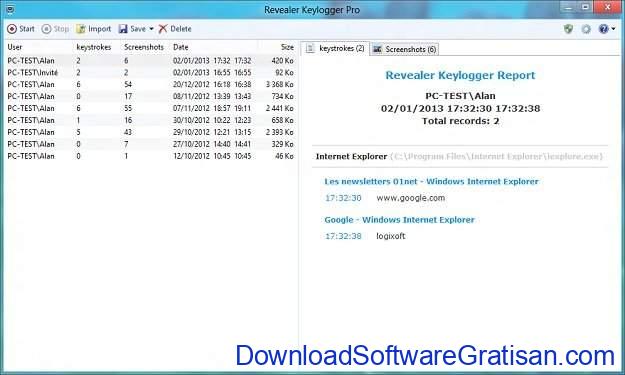Select the PC-TEST\Alan row dated 02/01/2013 17:32
This screenshot has width=625, height=375.
coord(150,61)
